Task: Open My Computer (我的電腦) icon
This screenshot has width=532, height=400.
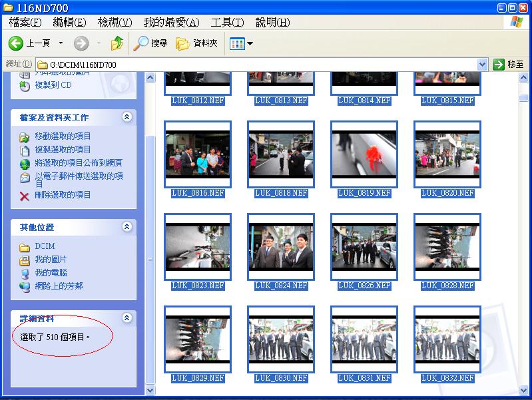Action: pos(25,274)
